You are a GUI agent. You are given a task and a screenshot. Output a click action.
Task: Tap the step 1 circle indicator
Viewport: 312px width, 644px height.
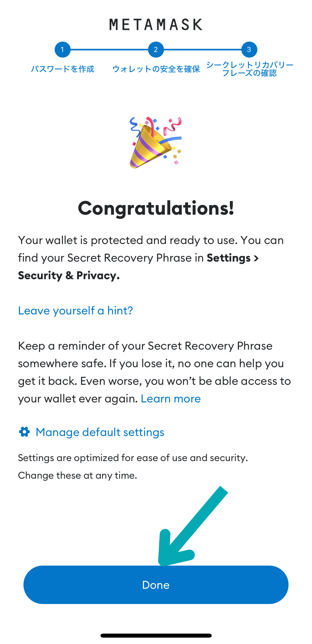pos(62,50)
